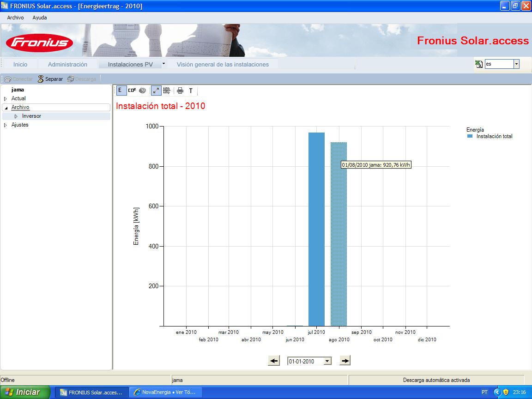Click the Instalación total legend color swatch
The image size is (532, 399).
click(470, 136)
